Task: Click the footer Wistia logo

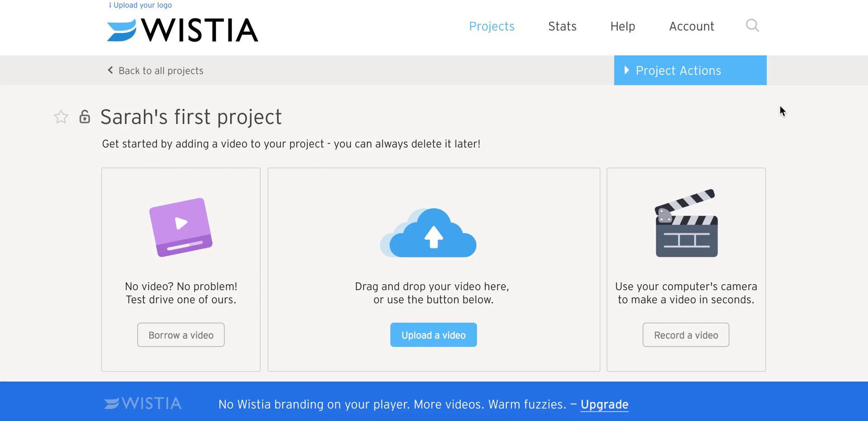Action: (x=143, y=403)
